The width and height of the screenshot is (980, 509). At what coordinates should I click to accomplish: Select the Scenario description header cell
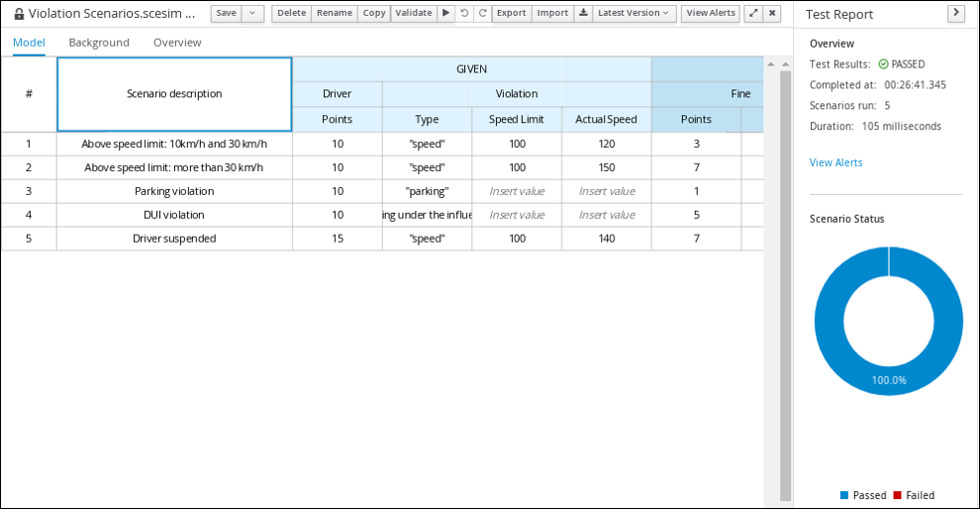pyautogui.click(x=174, y=94)
